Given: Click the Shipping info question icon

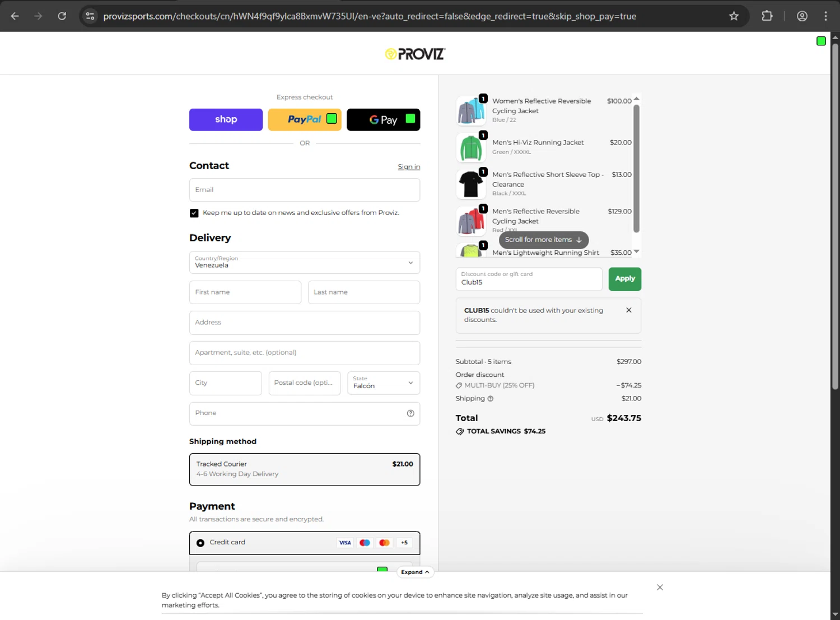Looking at the screenshot, I should click(x=491, y=399).
